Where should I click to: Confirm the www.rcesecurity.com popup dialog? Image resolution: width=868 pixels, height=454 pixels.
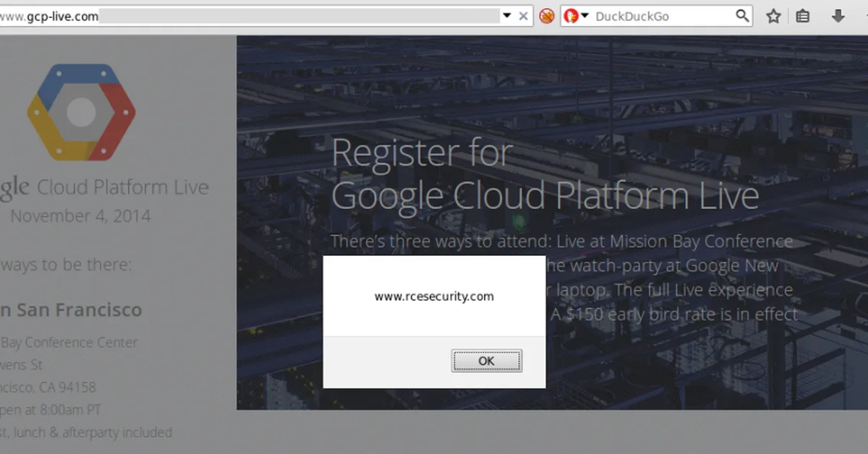tap(486, 361)
